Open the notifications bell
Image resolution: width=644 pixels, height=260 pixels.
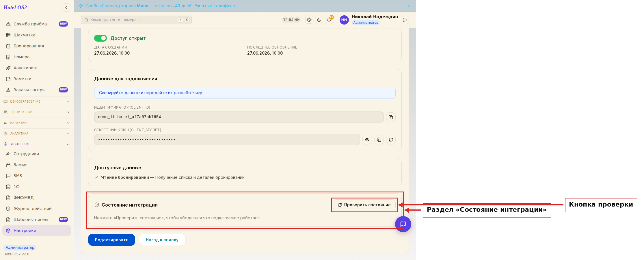(329, 20)
